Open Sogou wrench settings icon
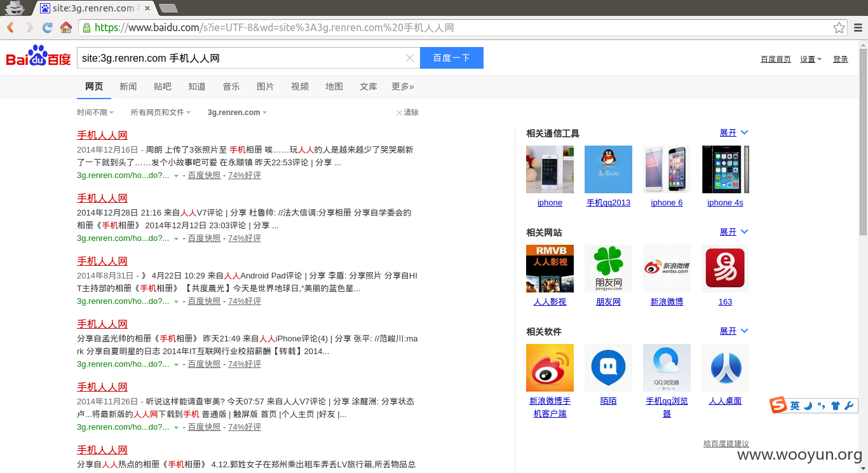The image size is (868, 473). pyautogui.click(x=849, y=406)
